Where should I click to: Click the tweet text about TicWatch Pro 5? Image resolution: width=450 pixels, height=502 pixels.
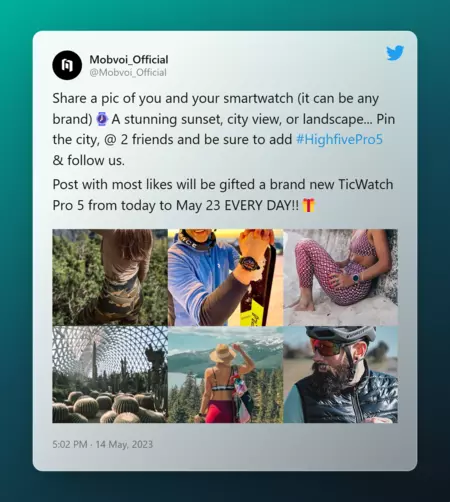223,195
